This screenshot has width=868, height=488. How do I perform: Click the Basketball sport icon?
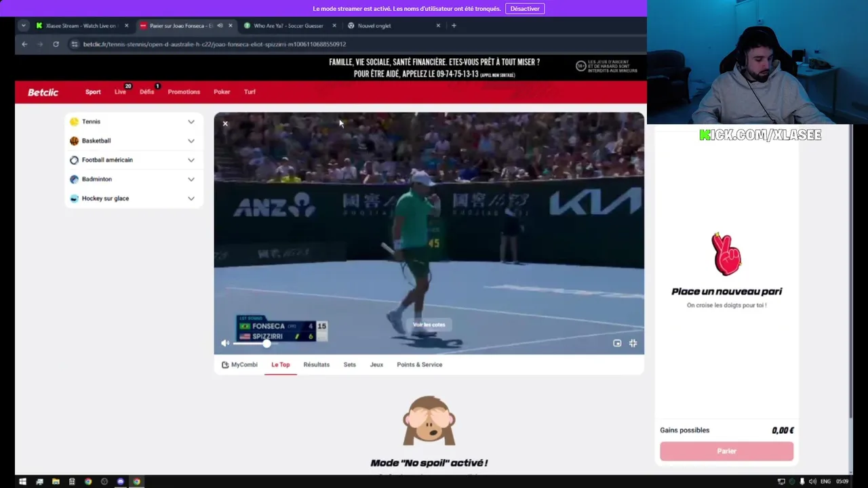pos(74,141)
